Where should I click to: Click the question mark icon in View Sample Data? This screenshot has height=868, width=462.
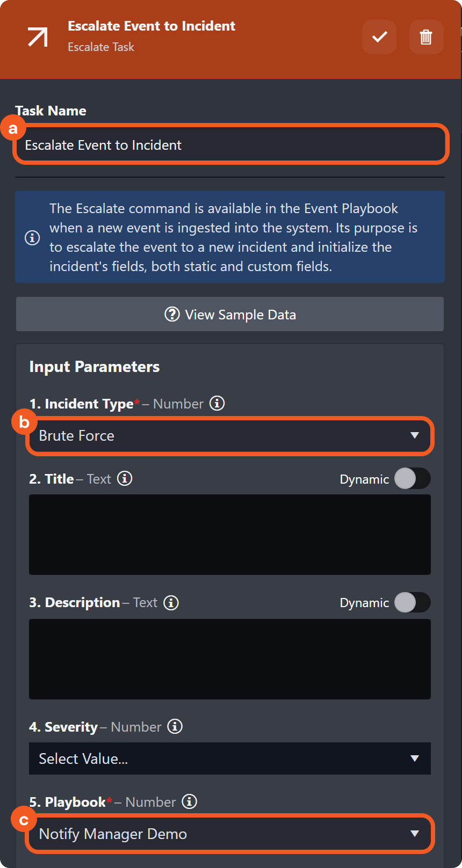[172, 315]
